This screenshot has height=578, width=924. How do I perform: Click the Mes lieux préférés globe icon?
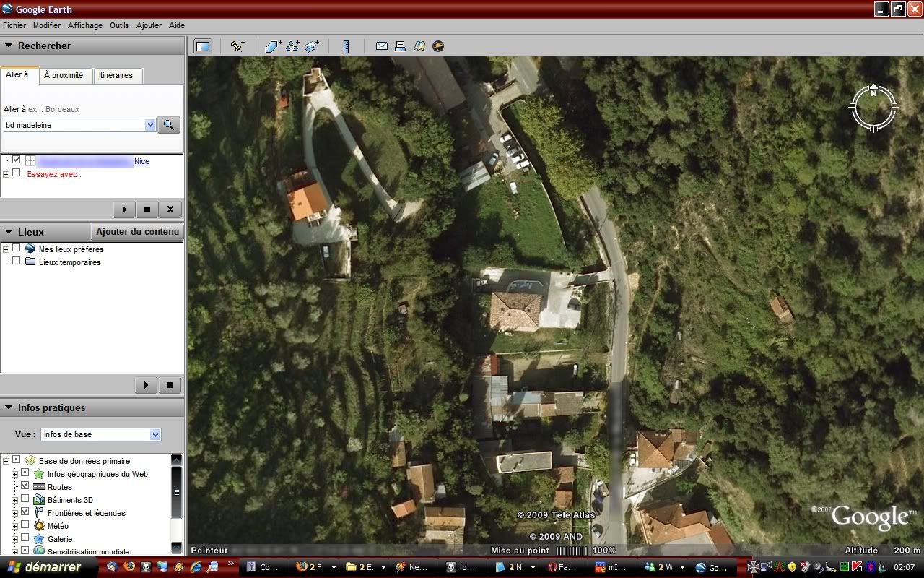point(30,249)
